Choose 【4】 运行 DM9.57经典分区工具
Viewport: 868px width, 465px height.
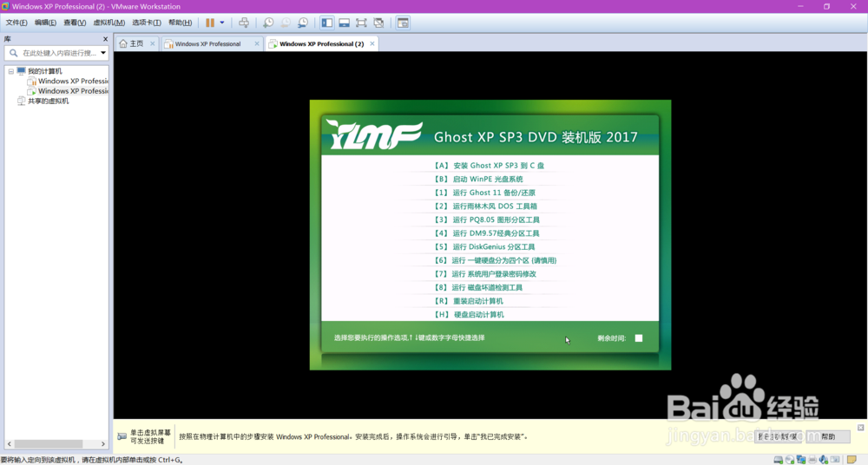pyautogui.click(x=486, y=233)
